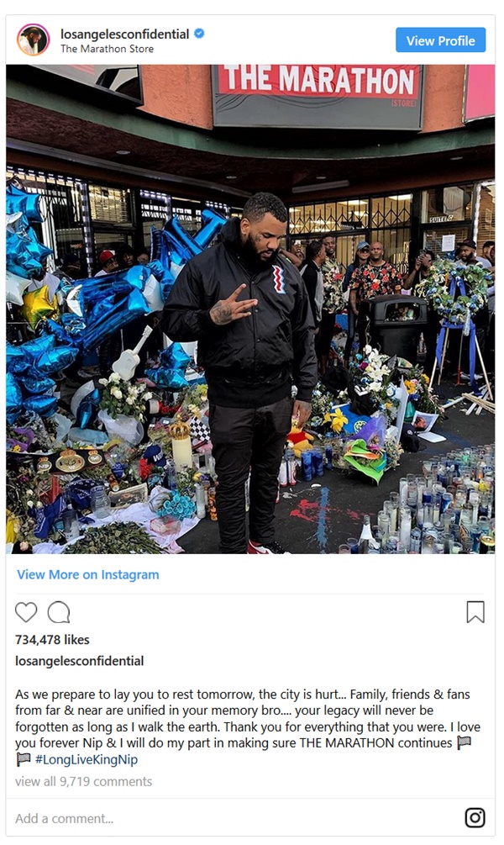Open the memorial photo of the post
Viewport: 504px width, 845px height.
(x=250, y=309)
